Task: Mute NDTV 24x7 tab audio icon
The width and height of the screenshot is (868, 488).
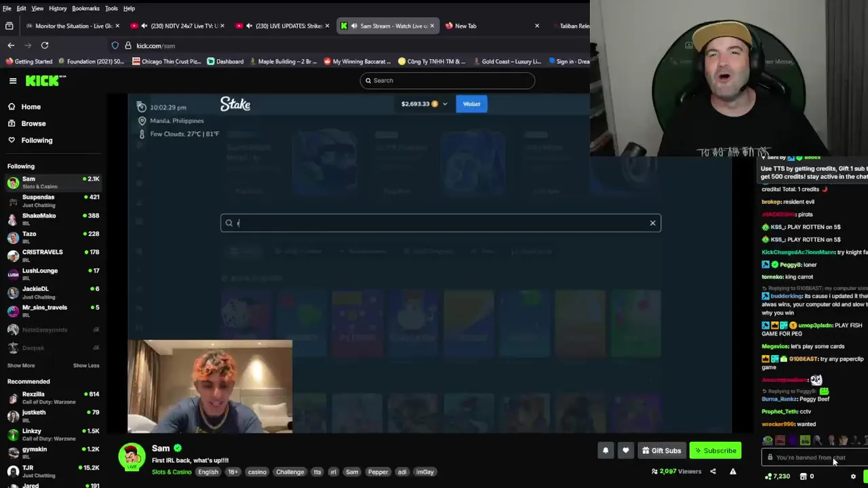Action: tap(144, 26)
